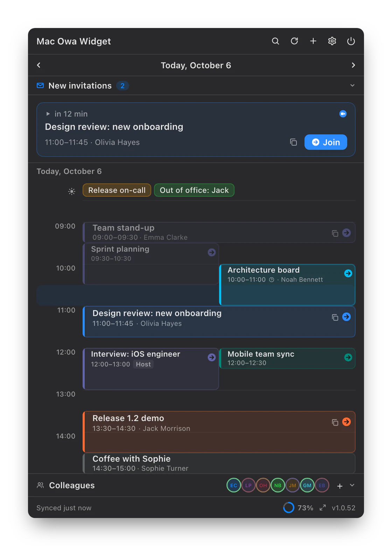This screenshot has width=392, height=546.
Task: Click the '09:00' time label
Action: pyautogui.click(x=65, y=226)
